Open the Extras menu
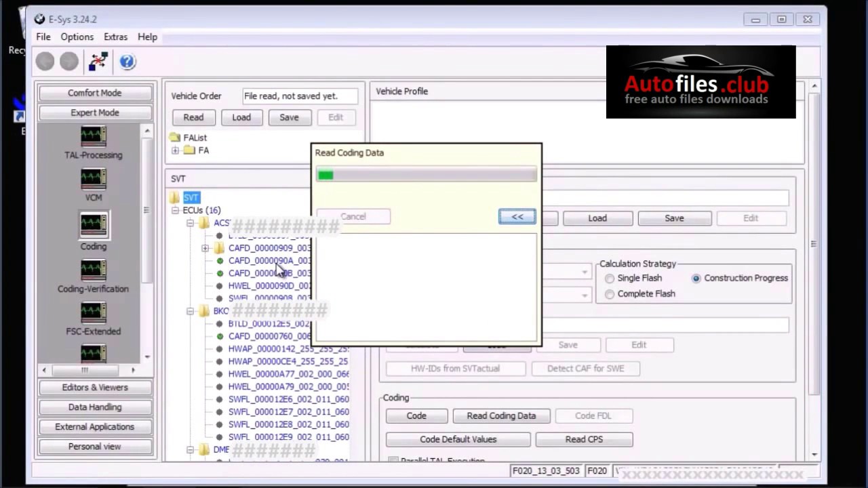The image size is (868, 488). (x=115, y=37)
